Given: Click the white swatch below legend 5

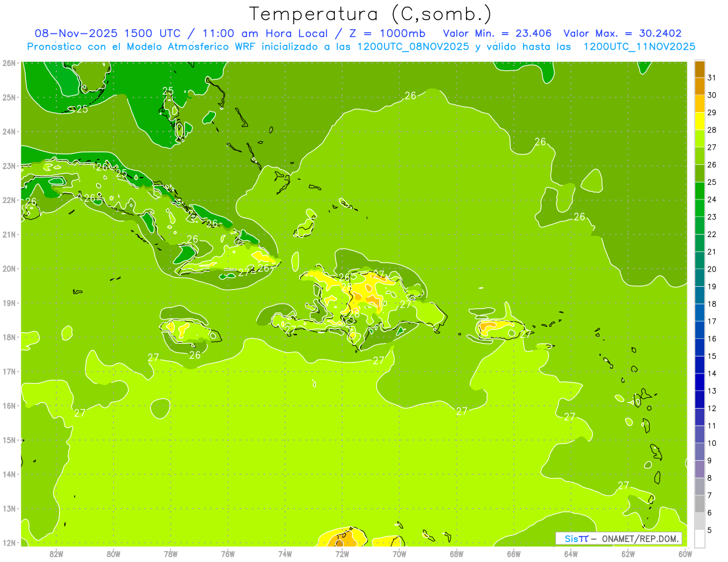Looking at the screenshot, I should click(699, 538).
